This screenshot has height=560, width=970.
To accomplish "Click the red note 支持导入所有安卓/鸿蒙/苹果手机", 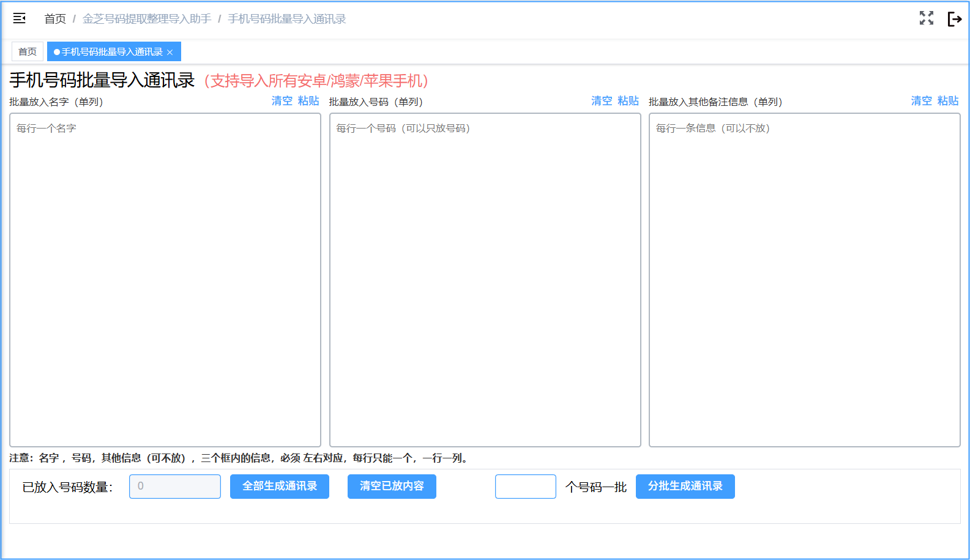I will click(316, 81).
